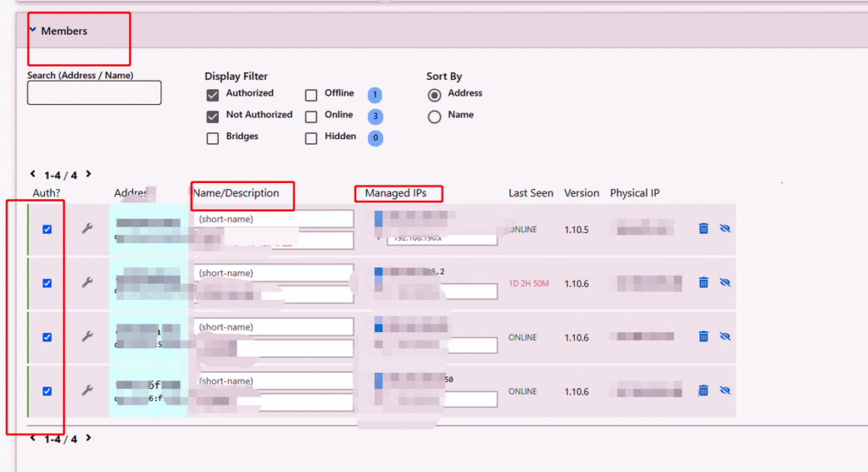The width and height of the screenshot is (868, 472).
Task: Click the wrench icon in the last member row
Action: click(x=86, y=391)
